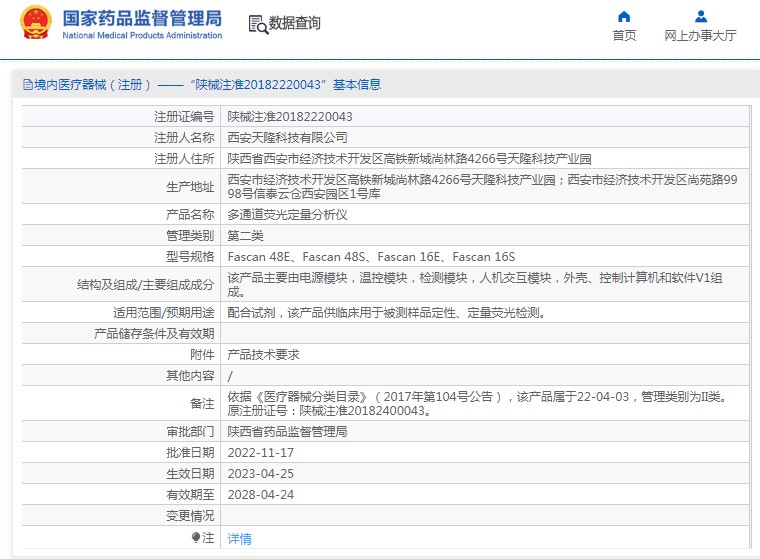This screenshot has height=559, width=760.
Task: Open 网上办事大厅 text label
Action: coord(701,36)
